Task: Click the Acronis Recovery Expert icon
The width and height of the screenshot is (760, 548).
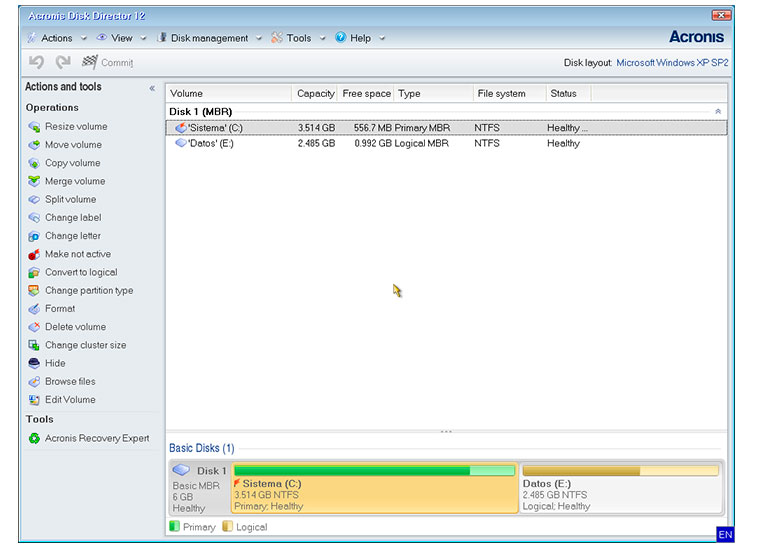Action: [x=34, y=438]
